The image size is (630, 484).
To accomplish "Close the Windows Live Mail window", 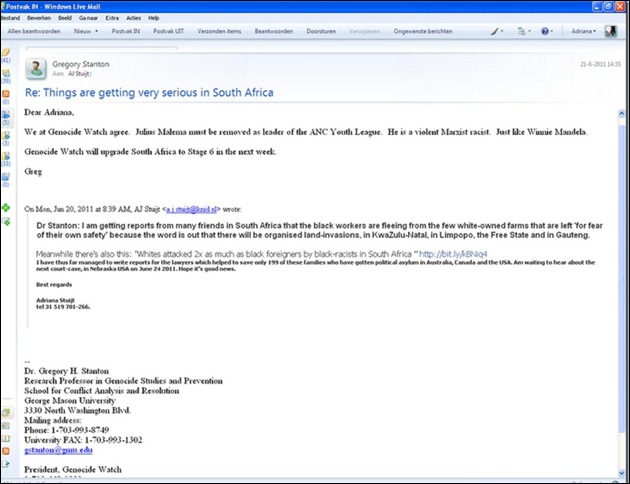I will click(x=620, y=6).
